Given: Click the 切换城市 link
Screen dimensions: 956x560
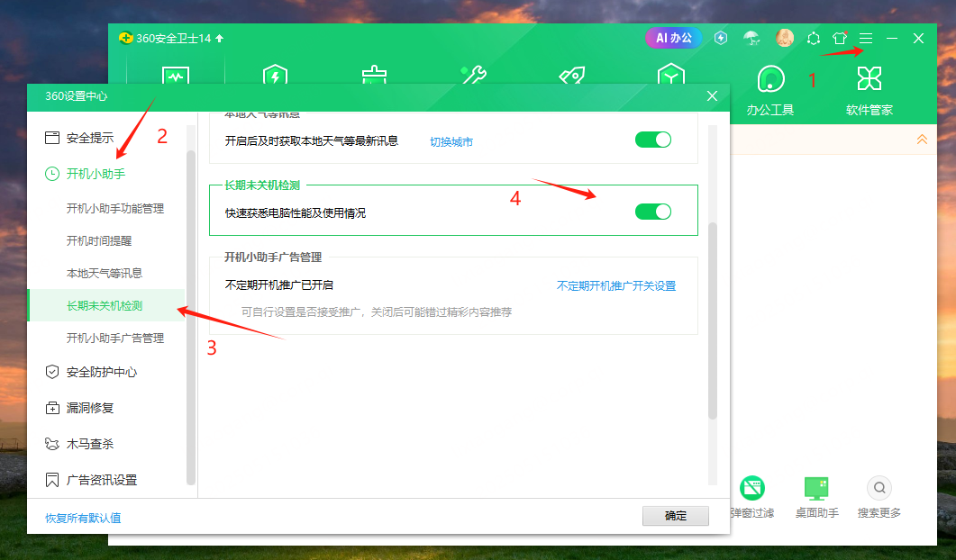Looking at the screenshot, I should click(451, 142).
